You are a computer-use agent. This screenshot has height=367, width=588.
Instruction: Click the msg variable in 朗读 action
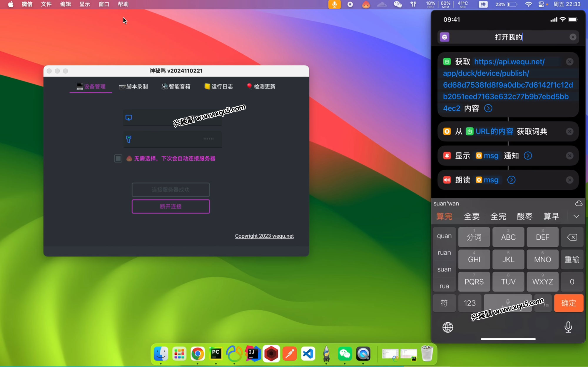click(487, 180)
